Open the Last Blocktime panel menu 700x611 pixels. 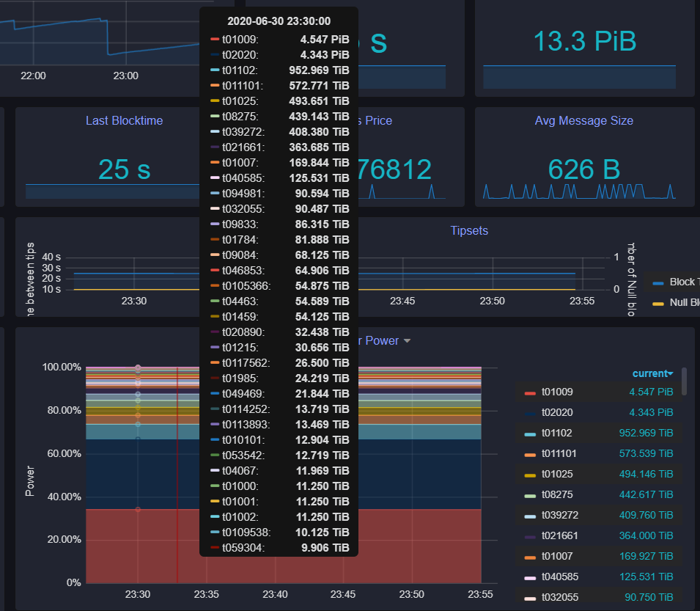point(124,120)
